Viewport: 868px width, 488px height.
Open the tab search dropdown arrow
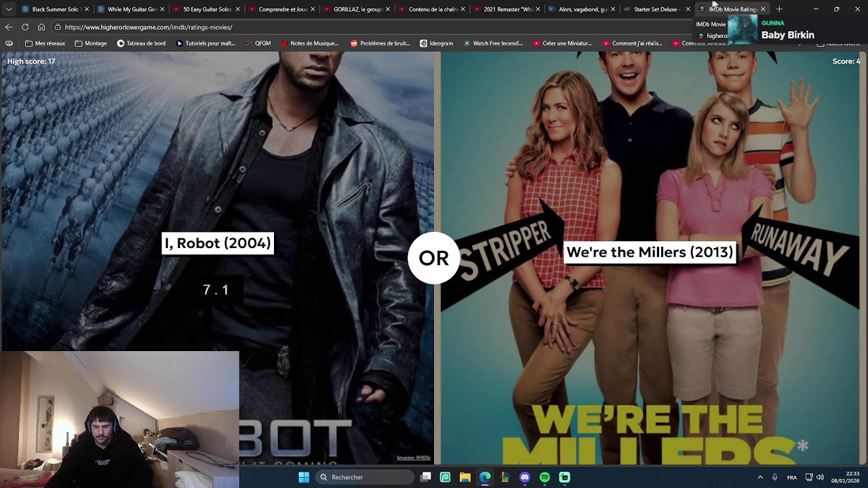click(x=9, y=9)
